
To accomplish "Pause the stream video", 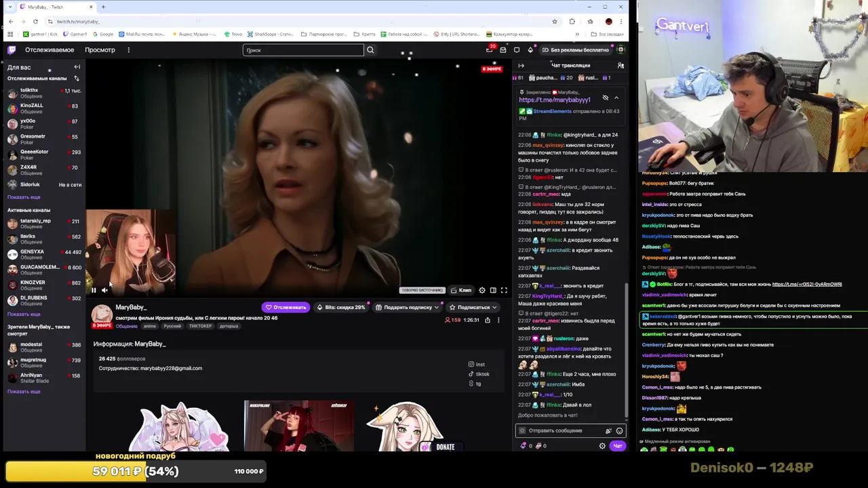I will 94,290.
